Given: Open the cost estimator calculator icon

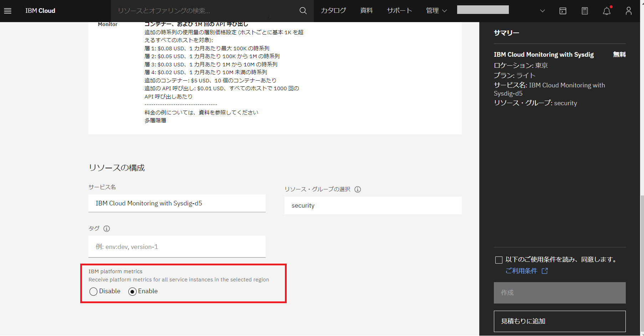Looking at the screenshot, I should click(585, 11).
